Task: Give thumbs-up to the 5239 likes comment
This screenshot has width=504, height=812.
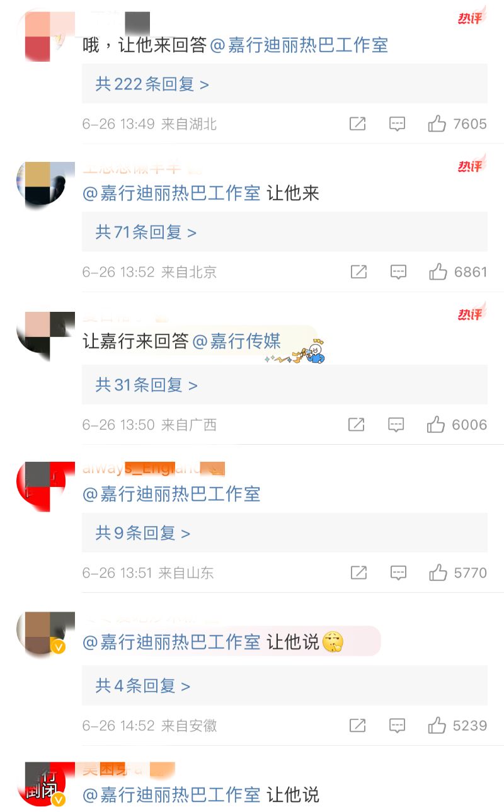Action: point(437,725)
